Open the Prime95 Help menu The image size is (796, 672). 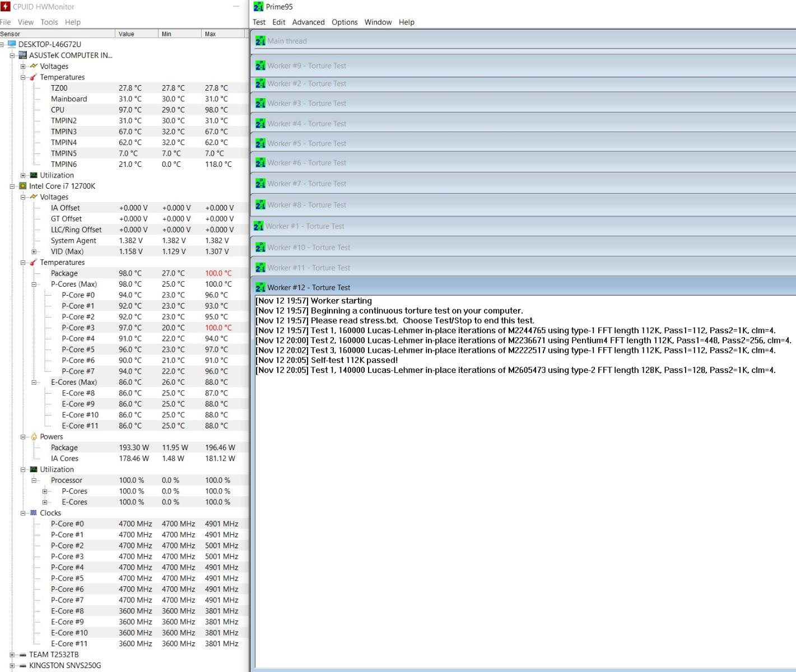click(x=407, y=22)
